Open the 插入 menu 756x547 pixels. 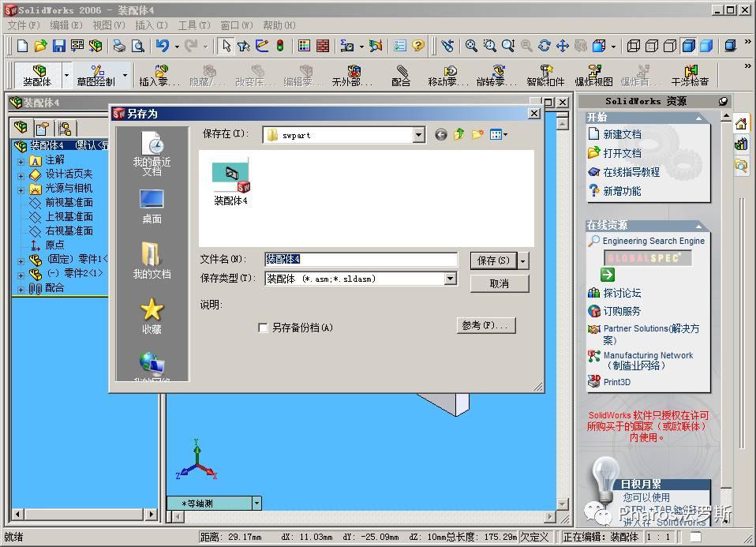(151, 24)
